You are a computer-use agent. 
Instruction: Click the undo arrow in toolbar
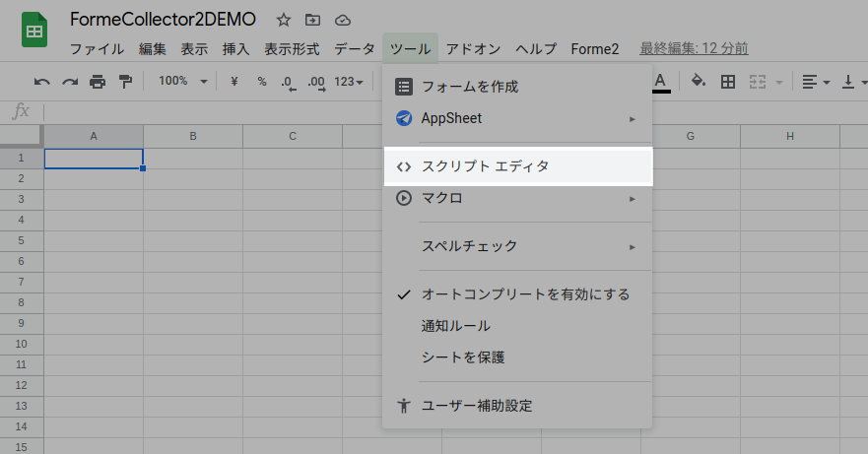(41, 82)
